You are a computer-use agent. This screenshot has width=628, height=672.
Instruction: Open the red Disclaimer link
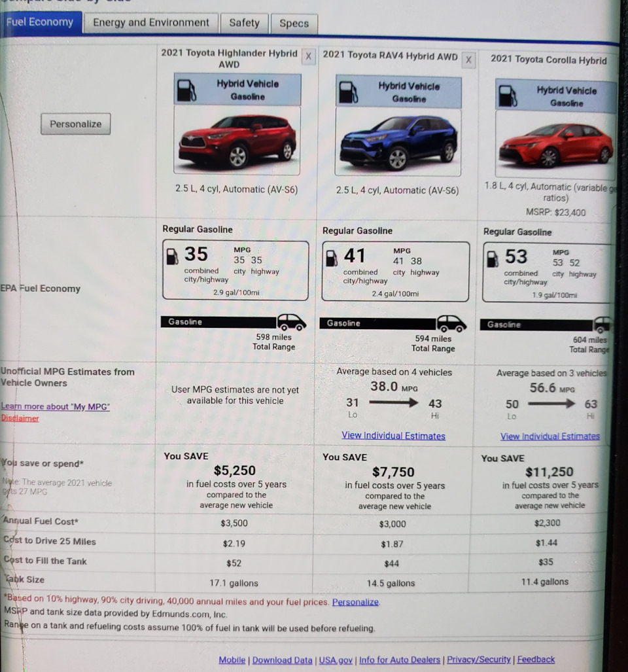(x=20, y=418)
